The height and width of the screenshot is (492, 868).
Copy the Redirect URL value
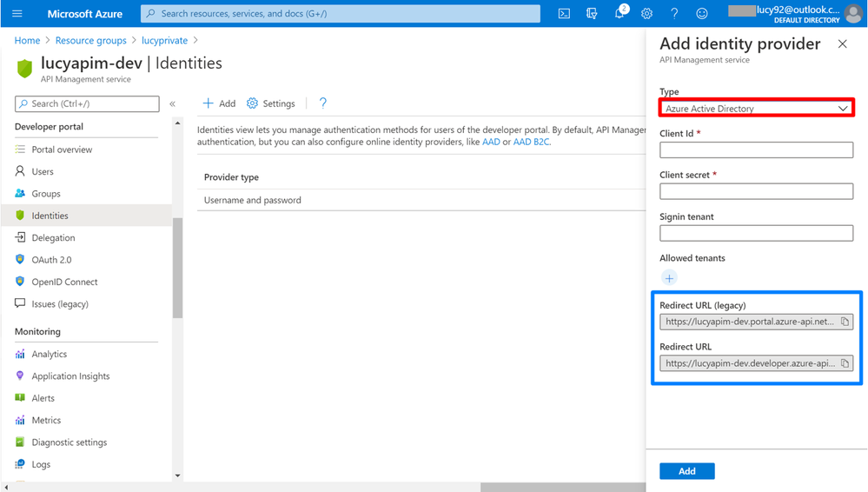(845, 362)
